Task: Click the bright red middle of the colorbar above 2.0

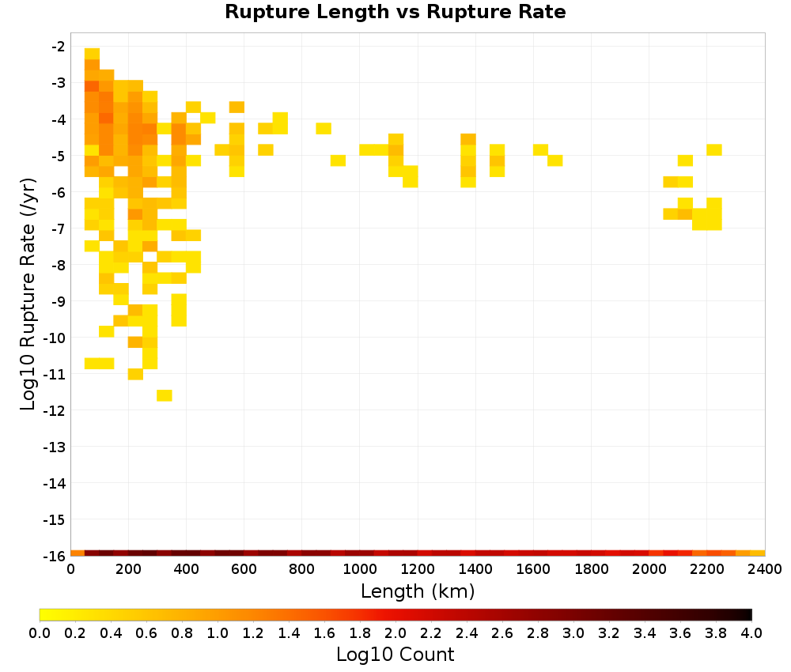Action: tap(395, 614)
